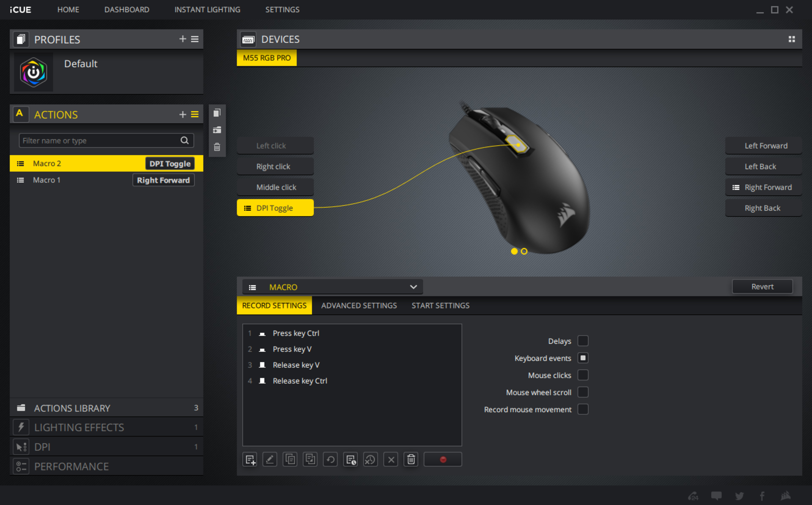Click the side-strip trash icon beside Actions

point(217,147)
